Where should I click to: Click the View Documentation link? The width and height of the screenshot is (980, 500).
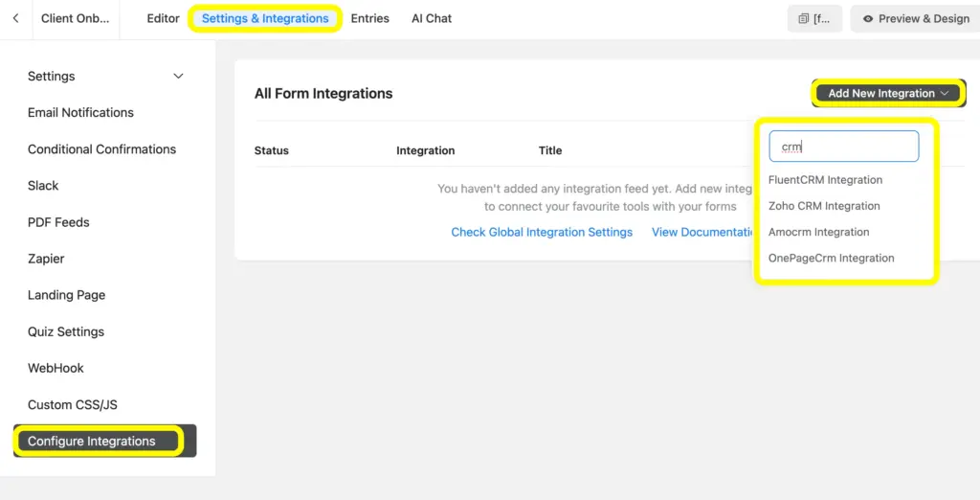pyautogui.click(x=703, y=232)
